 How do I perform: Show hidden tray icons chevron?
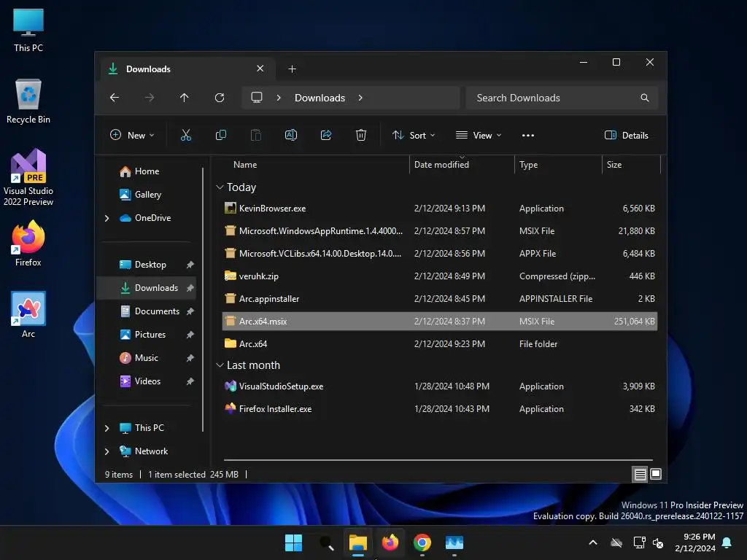click(x=593, y=542)
